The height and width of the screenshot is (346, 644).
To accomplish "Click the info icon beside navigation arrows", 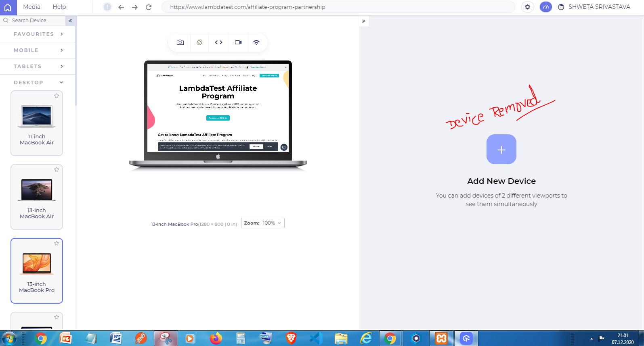I will (107, 7).
